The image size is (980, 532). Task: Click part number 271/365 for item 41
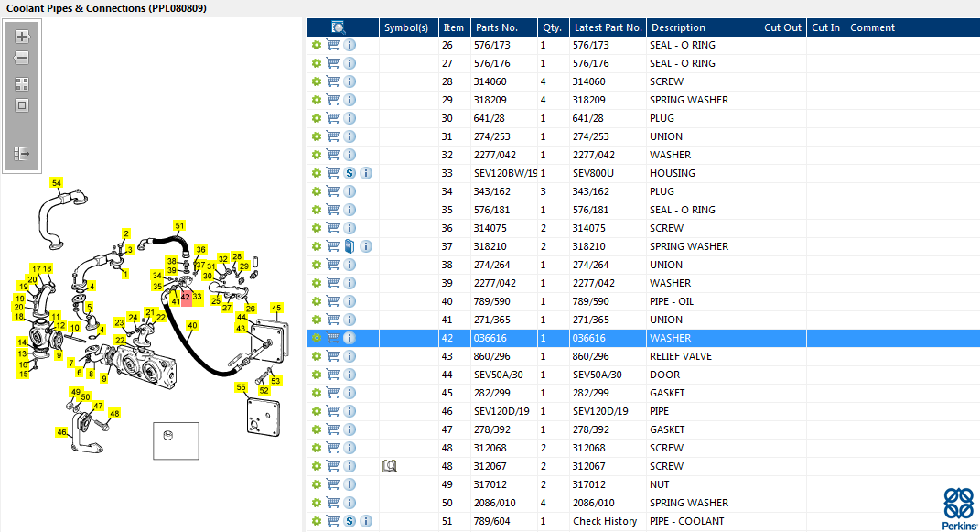coord(492,320)
